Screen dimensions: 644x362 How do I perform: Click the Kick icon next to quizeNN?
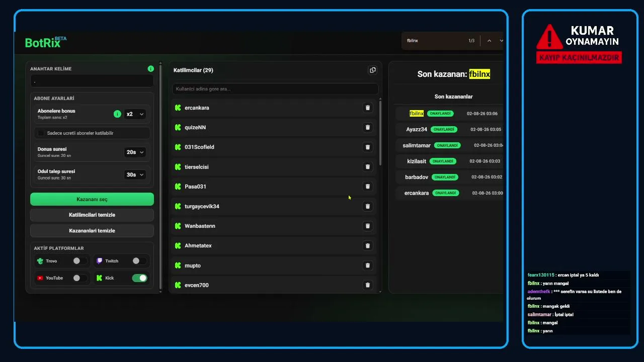pyautogui.click(x=178, y=127)
